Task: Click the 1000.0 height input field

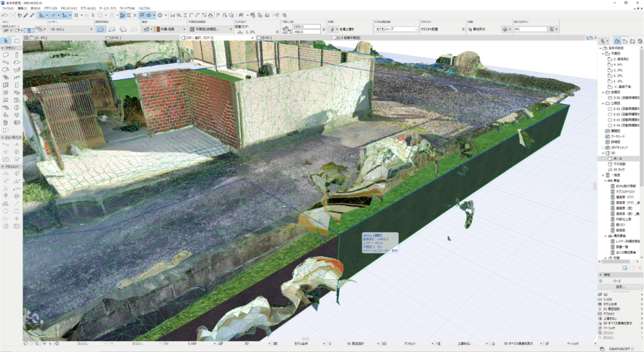Action: [307, 26]
